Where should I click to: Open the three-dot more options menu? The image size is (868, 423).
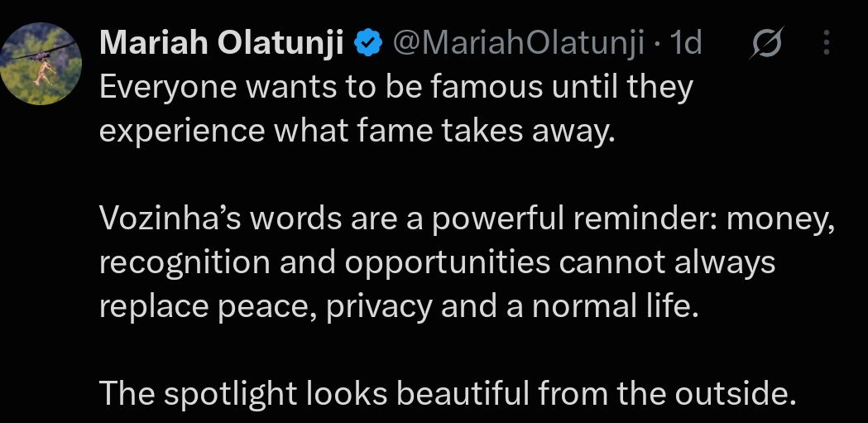point(826,43)
